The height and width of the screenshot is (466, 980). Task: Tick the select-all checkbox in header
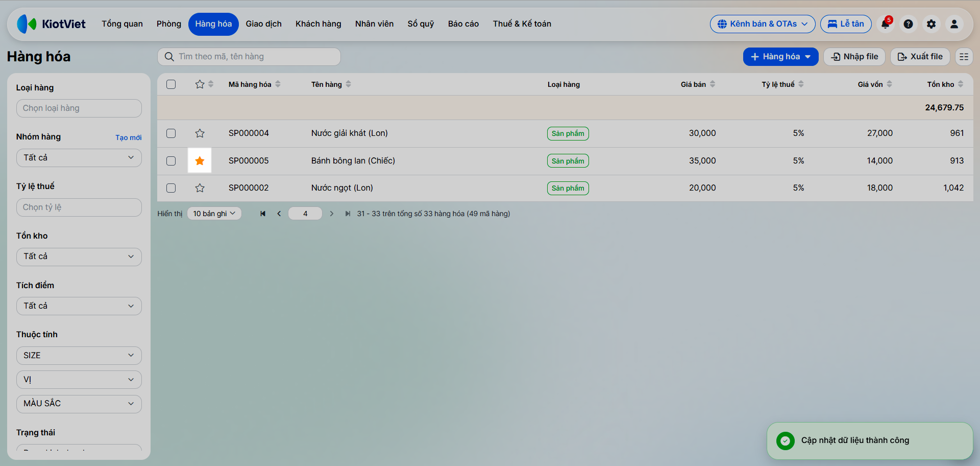(x=171, y=84)
